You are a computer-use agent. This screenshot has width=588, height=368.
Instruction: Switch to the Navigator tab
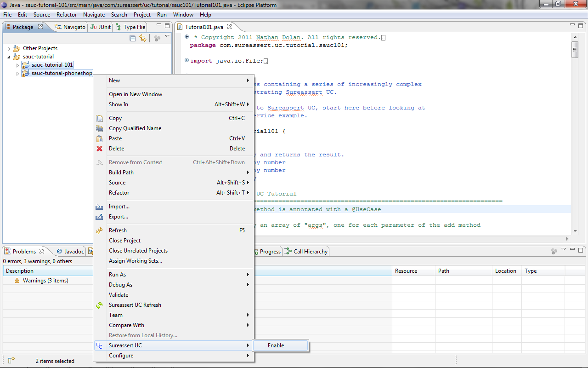[x=70, y=27]
